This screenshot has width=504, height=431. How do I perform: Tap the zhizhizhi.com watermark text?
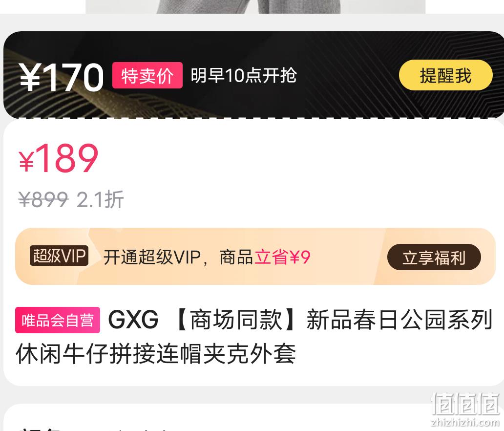(x=465, y=422)
